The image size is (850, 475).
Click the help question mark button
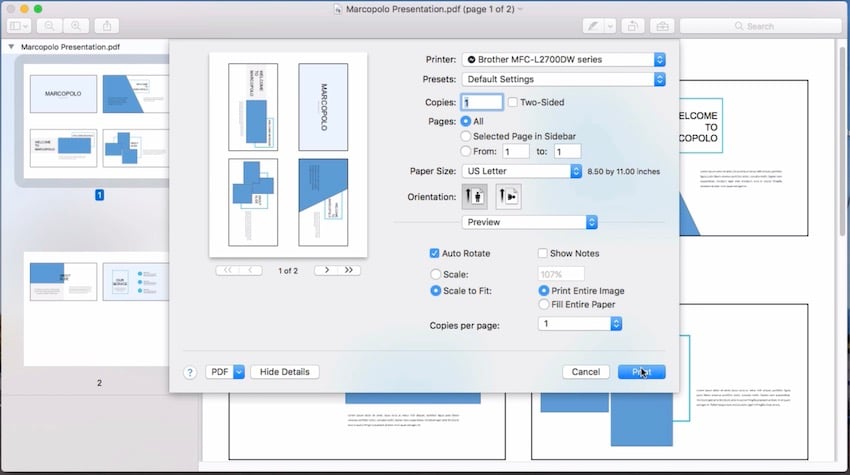click(190, 372)
